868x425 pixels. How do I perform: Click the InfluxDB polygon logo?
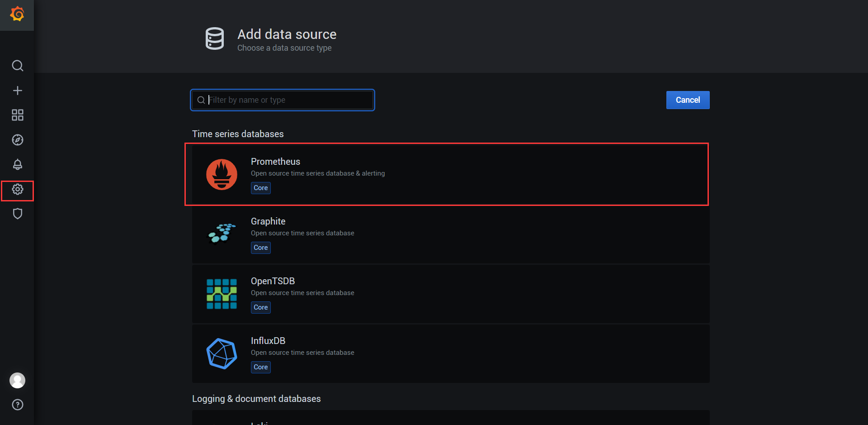pos(222,353)
